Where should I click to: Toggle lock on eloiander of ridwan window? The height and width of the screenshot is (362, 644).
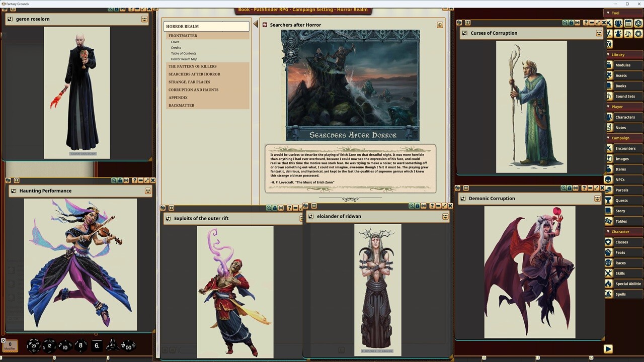pos(418,206)
